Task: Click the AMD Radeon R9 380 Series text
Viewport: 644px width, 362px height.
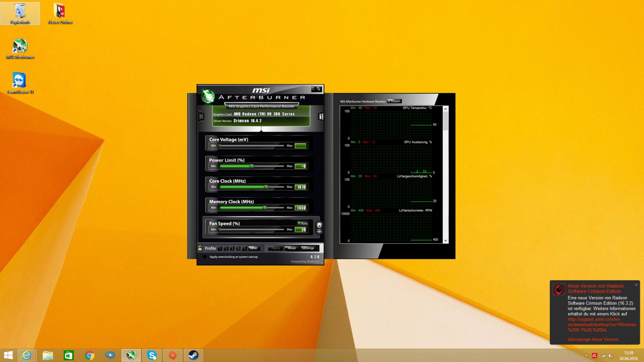Action: (x=264, y=114)
